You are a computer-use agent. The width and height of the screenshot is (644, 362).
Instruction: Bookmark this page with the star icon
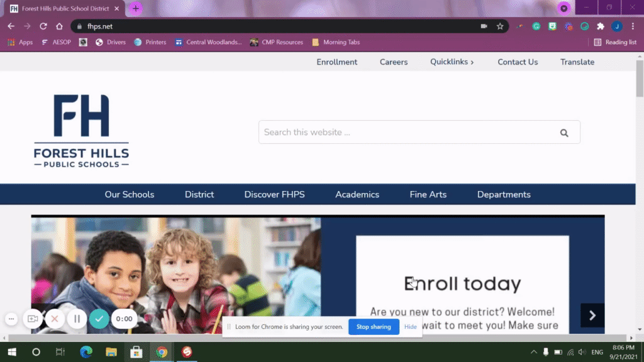(500, 26)
